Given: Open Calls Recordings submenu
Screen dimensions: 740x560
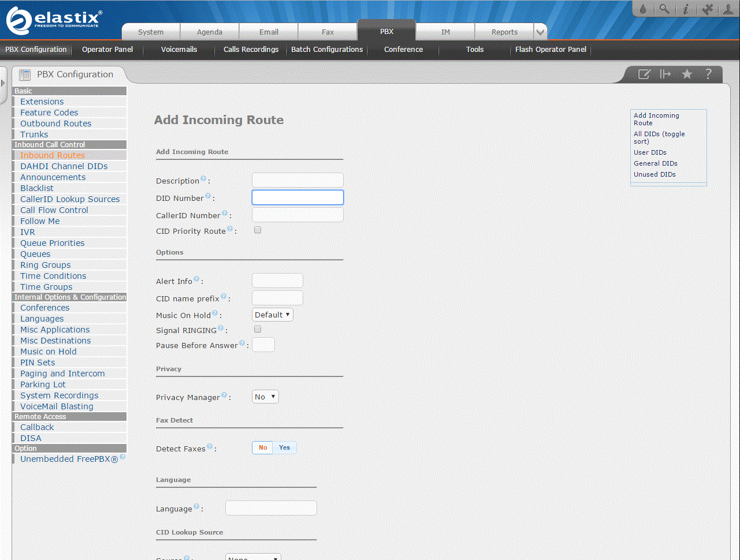Looking at the screenshot, I should [251, 50].
